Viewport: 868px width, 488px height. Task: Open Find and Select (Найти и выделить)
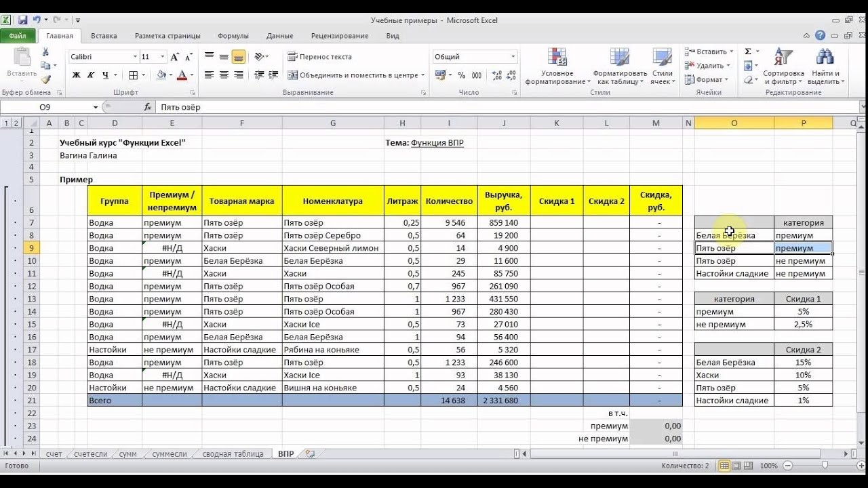click(825, 66)
